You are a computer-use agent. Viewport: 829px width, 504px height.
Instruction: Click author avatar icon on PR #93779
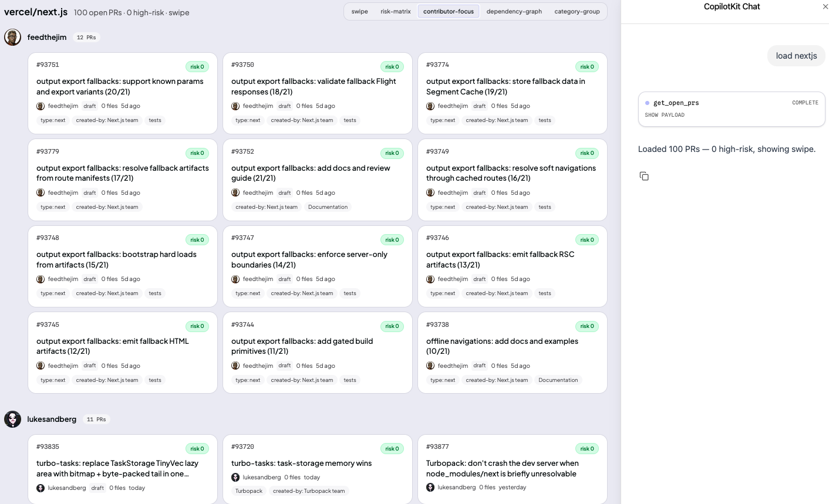tap(41, 192)
